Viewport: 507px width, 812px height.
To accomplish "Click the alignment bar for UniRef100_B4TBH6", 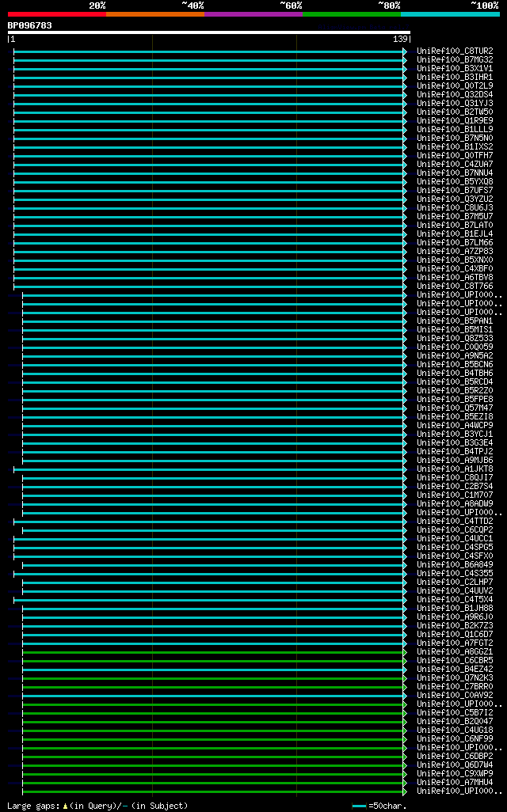I will click(x=214, y=374).
